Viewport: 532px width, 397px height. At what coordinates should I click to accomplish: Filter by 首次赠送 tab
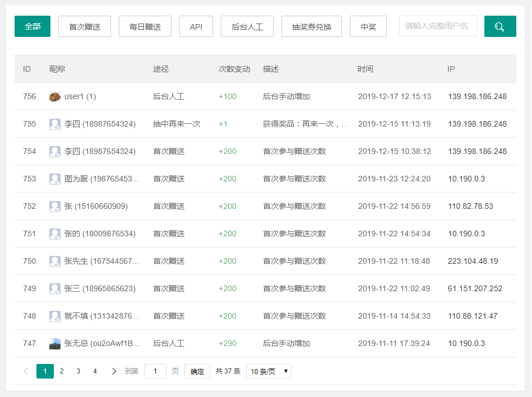pyautogui.click(x=85, y=26)
